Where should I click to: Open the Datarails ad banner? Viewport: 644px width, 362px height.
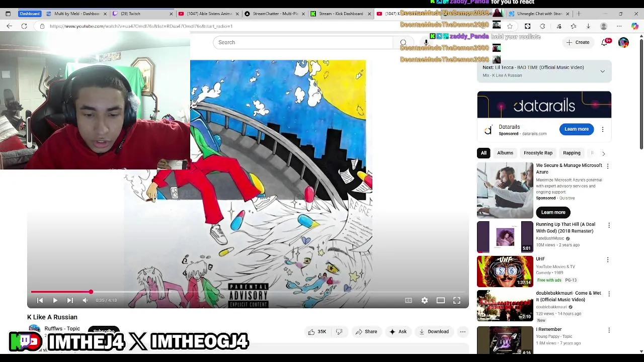(544, 105)
